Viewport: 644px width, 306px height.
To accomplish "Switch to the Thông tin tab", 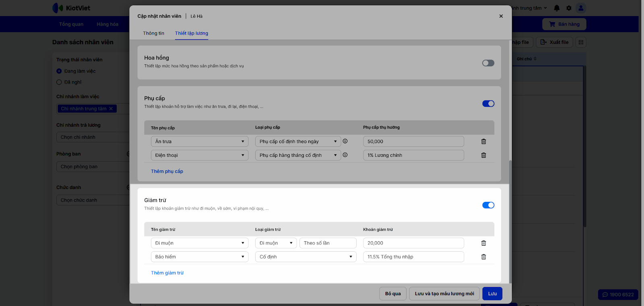I will point(153,33).
